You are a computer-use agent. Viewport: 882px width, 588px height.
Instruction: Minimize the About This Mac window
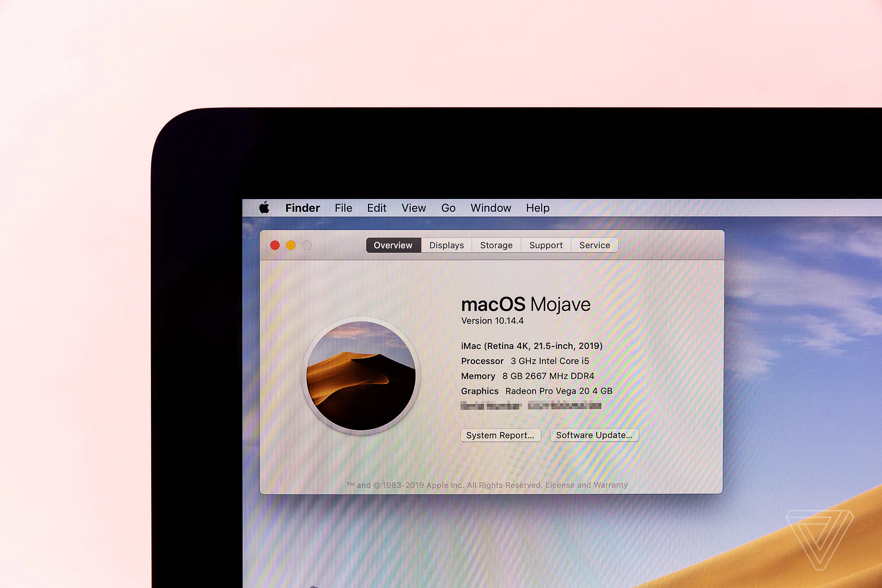tap(291, 245)
